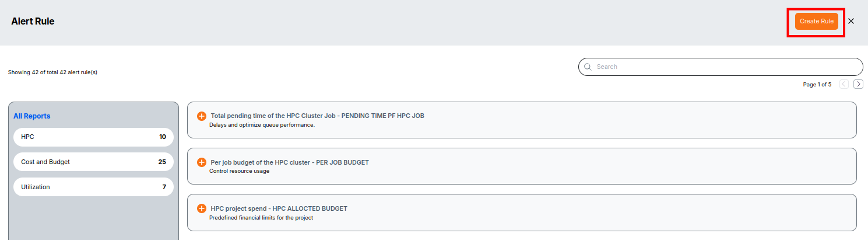Click the HPC count badge 10
868x240 pixels.
163,137
